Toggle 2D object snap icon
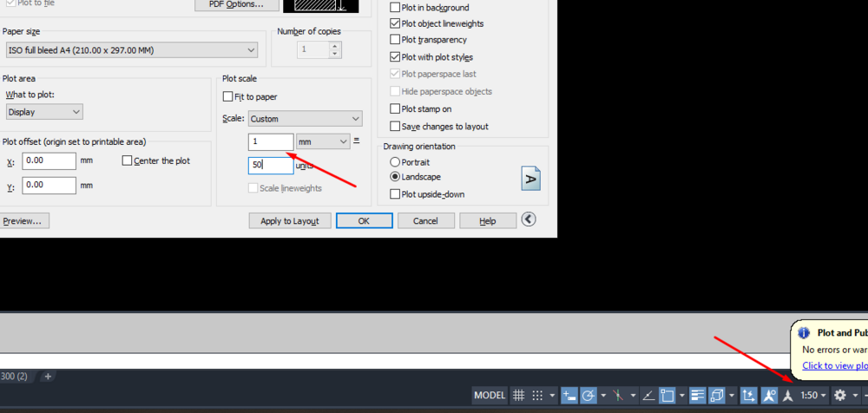The width and height of the screenshot is (868, 413). 667,396
